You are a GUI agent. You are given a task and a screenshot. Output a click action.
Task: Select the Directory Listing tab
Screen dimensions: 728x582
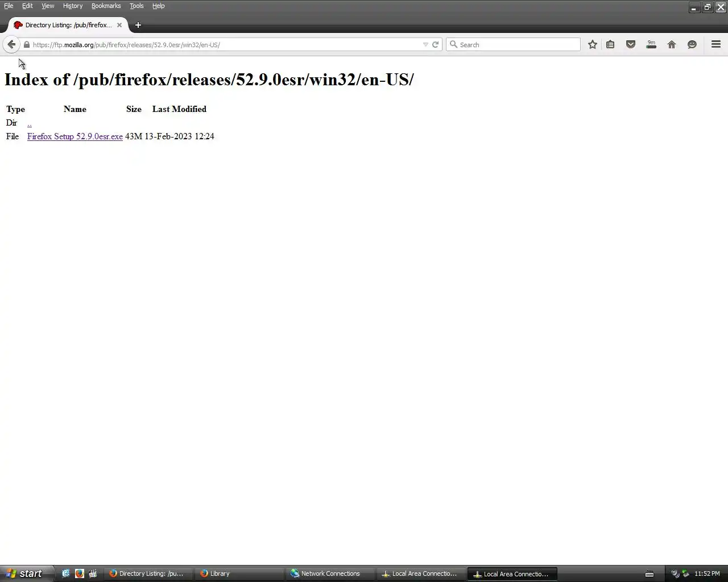[68, 25]
